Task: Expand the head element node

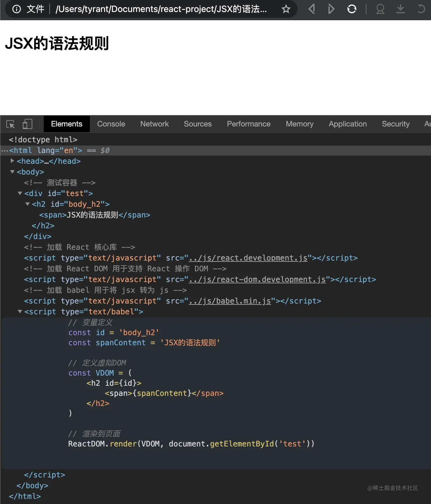Action: (x=12, y=161)
